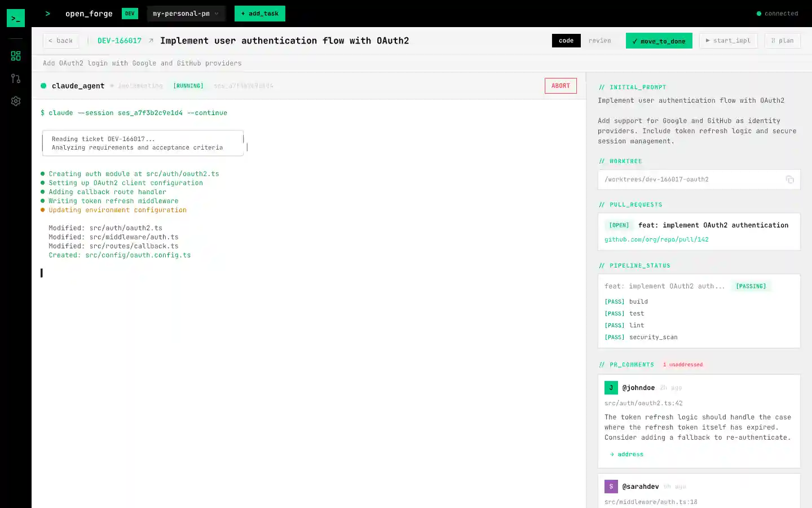Open settings via the gear icon
This screenshot has height=508, width=812.
pos(15,101)
